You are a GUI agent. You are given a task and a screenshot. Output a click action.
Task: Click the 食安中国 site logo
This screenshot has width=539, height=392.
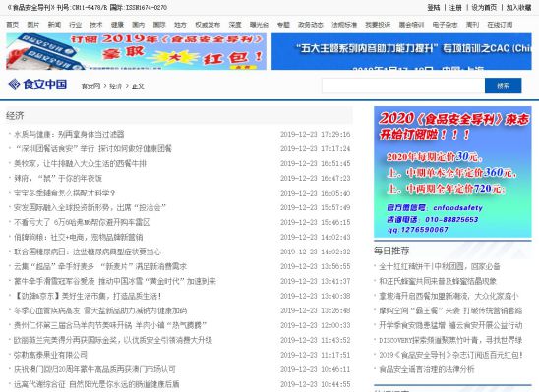pos(37,84)
